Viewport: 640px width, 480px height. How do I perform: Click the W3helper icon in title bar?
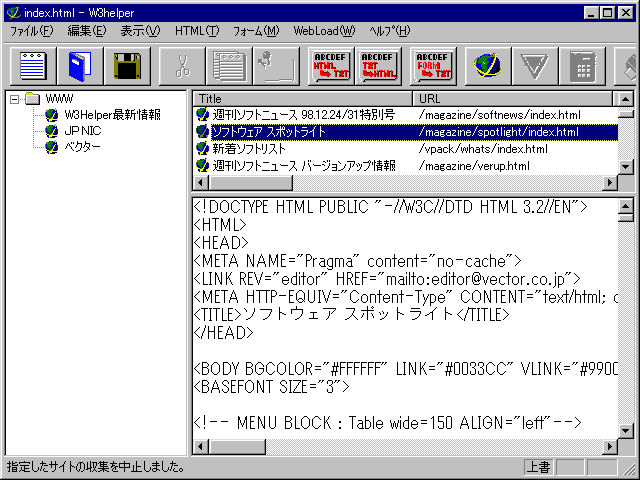13,13
